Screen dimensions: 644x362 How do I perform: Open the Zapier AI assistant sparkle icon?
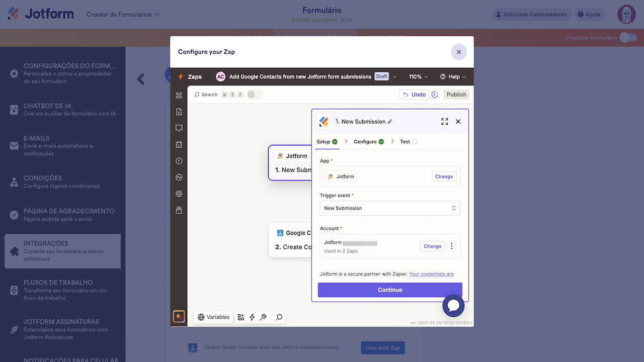tap(179, 316)
